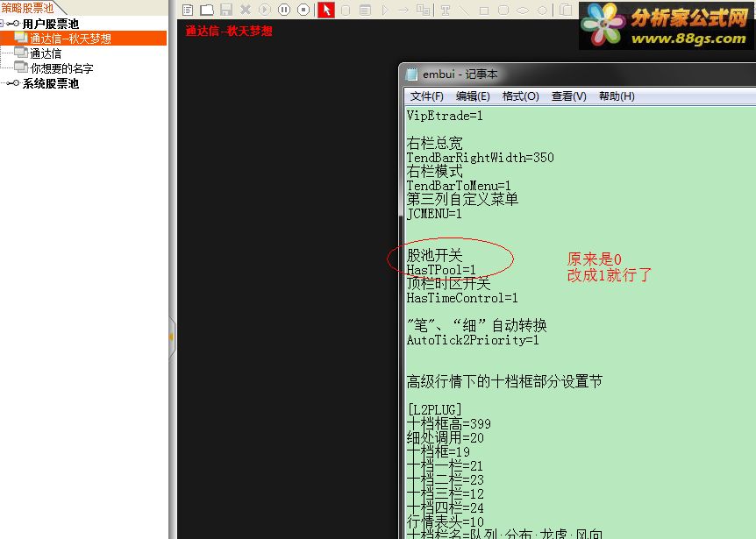This screenshot has height=539, width=756.
Task: Click the HasTimeControl=1 line
Action: pos(462,298)
